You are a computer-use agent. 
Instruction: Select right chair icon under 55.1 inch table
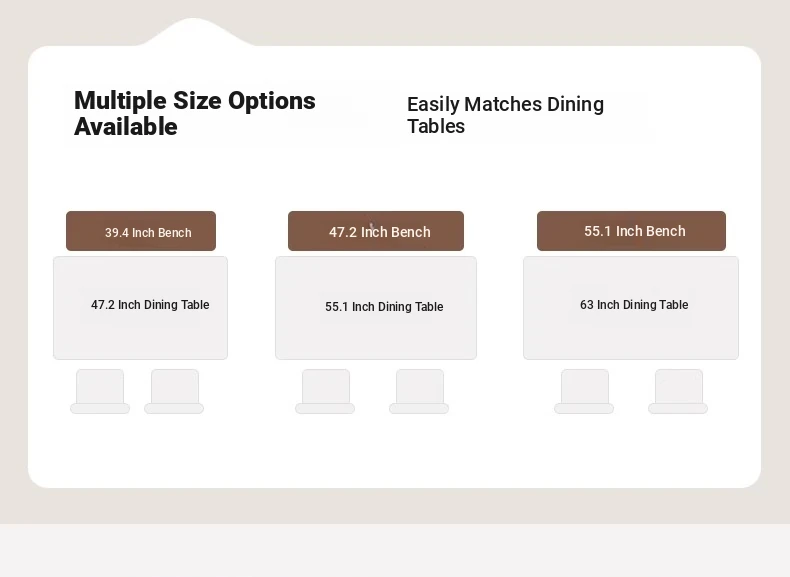point(419,392)
